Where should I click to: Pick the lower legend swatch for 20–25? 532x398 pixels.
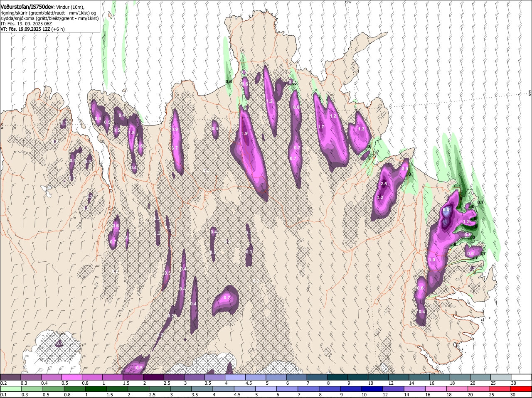(x=479, y=389)
